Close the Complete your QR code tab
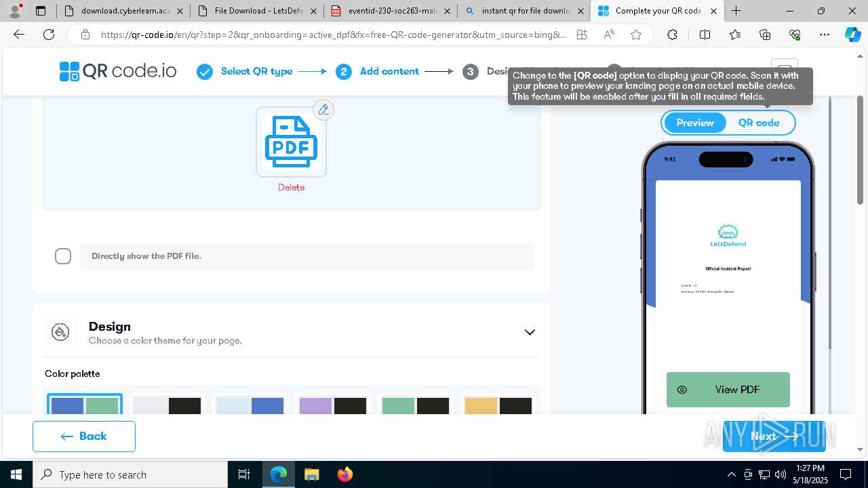Image resolution: width=868 pixels, height=488 pixels. pos(713,11)
